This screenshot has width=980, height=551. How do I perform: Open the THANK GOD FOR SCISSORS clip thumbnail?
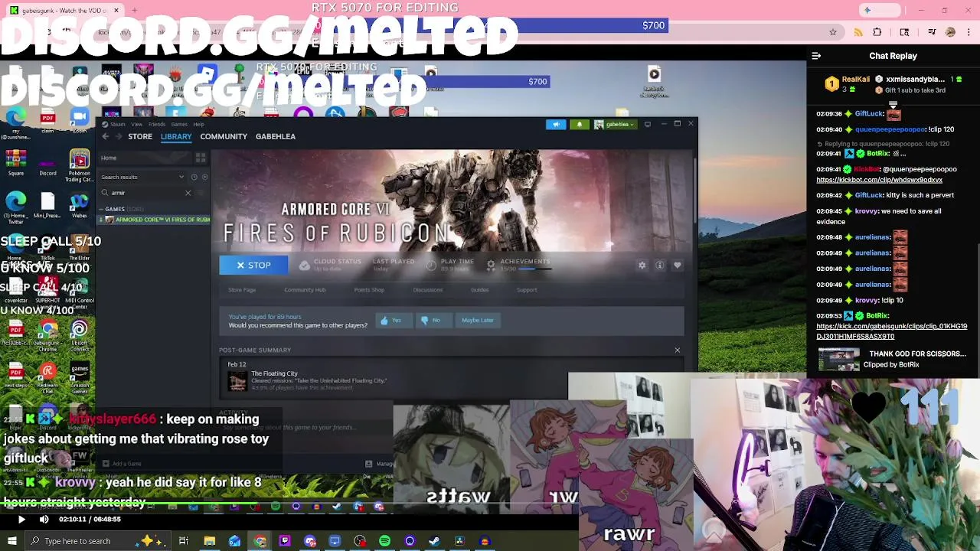[839, 360]
